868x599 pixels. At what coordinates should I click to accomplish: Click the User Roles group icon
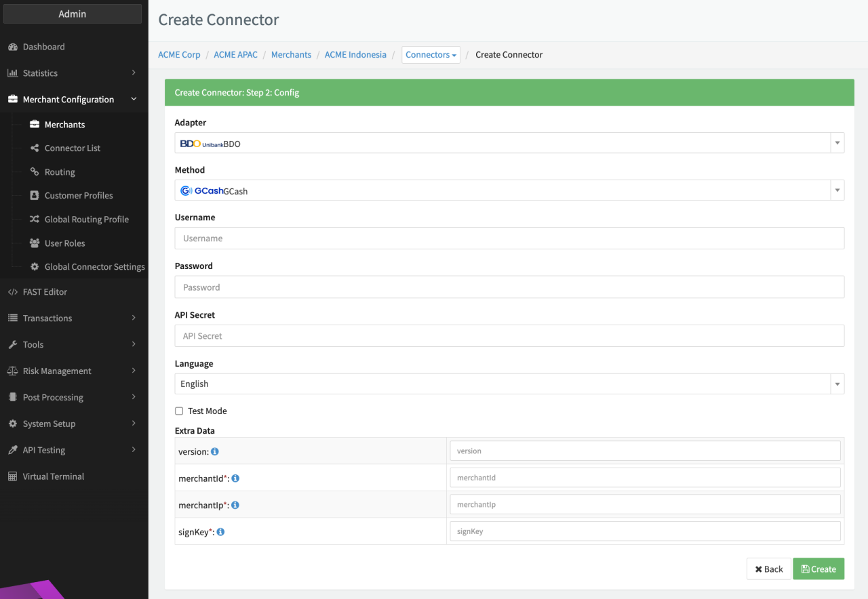coord(35,243)
